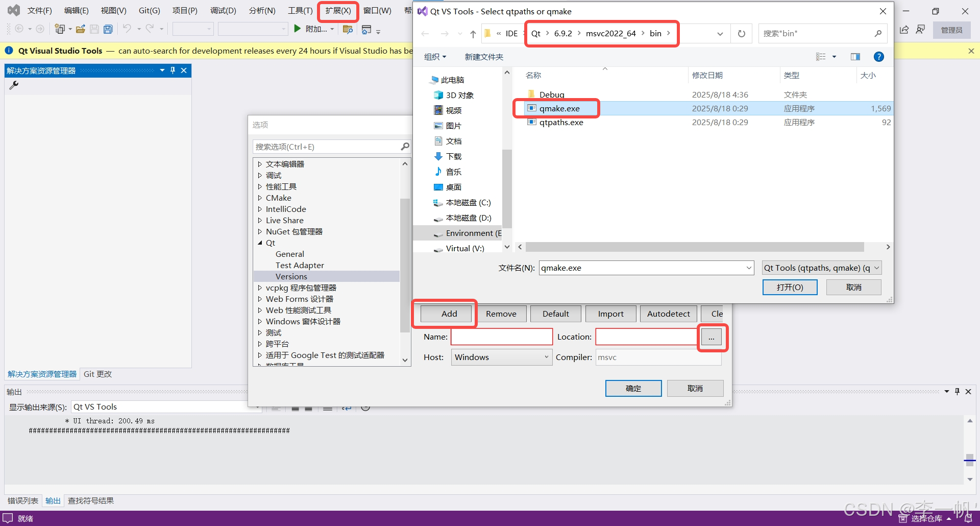Toggle the preview pane icon in file dialog

point(855,57)
